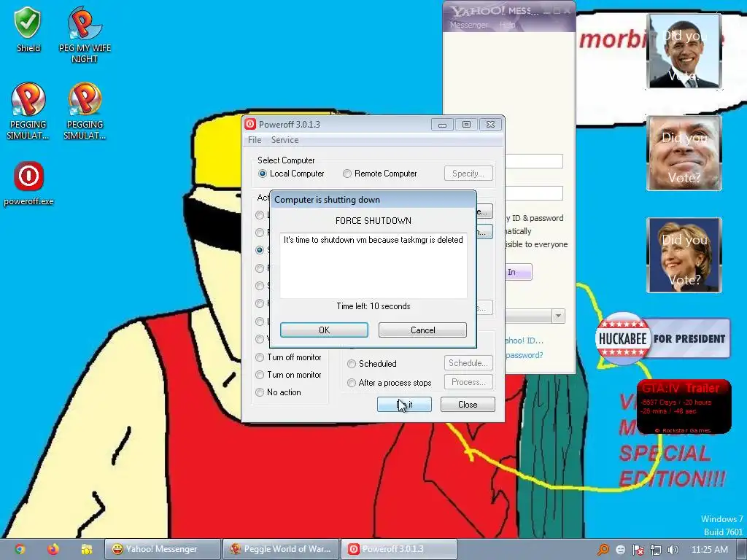Click the Show desktop strip
This screenshot has width=747, height=560.
click(x=741, y=549)
